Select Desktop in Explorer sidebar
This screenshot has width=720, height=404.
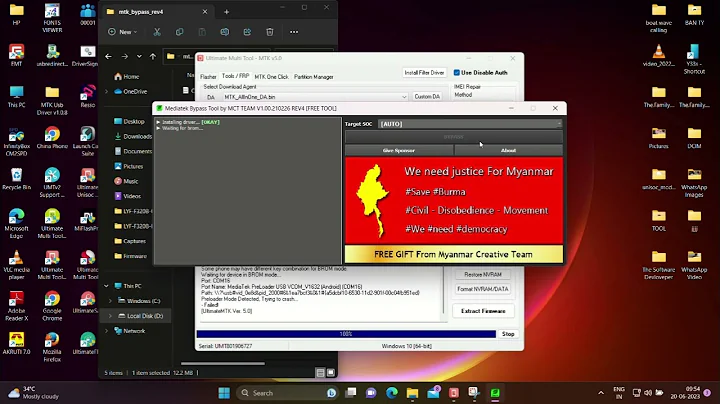click(130, 121)
